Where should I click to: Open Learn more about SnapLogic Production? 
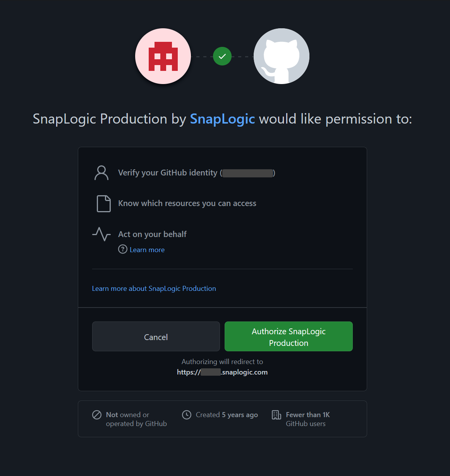pyautogui.click(x=154, y=289)
